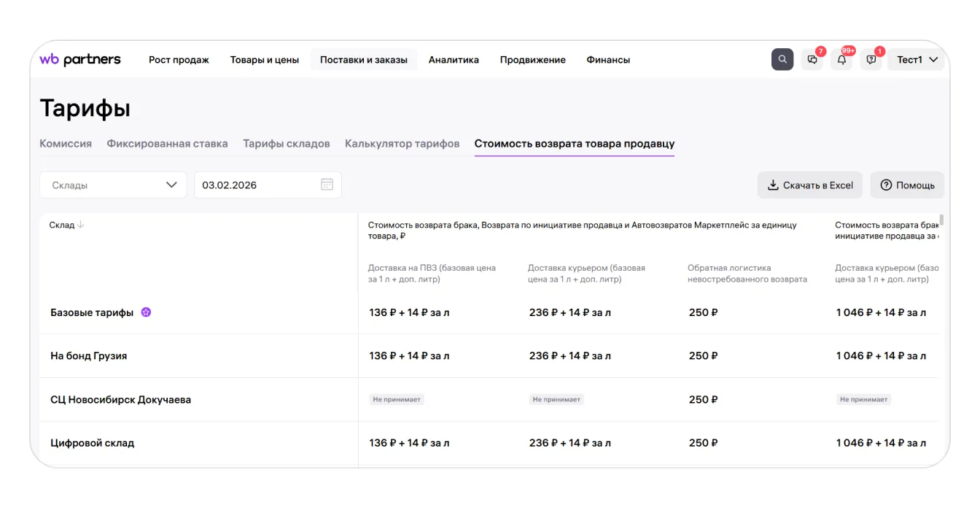Viewport: 980px width, 508px height.
Task: Click the WB Partners logo
Action: [x=80, y=60]
